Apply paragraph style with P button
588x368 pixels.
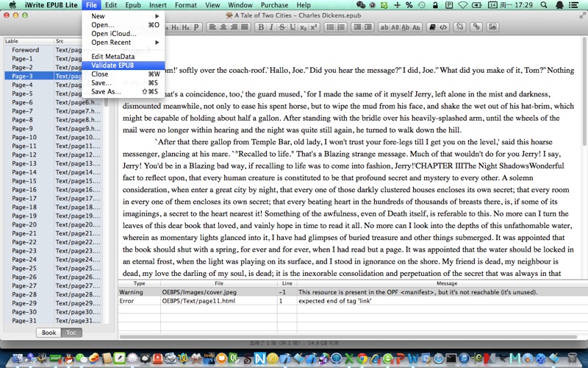pos(196,27)
